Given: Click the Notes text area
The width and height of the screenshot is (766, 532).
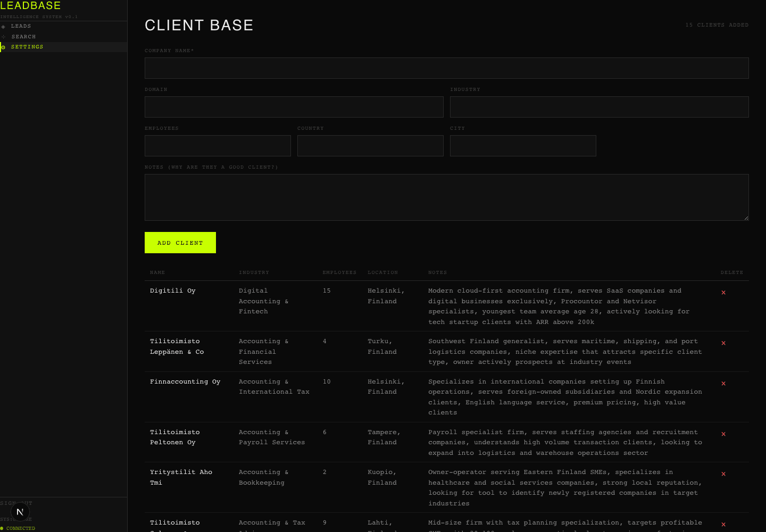Looking at the screenshot, I should [x=446, y=197].
